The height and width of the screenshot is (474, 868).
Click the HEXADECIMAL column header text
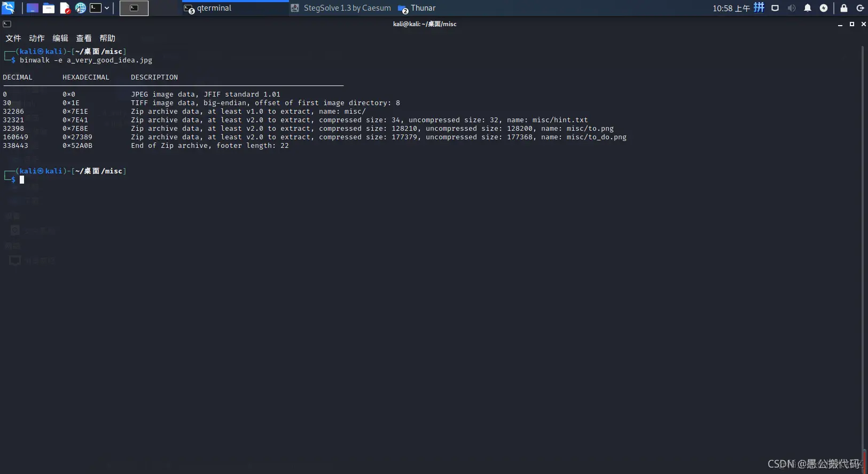tap(86, 77)
